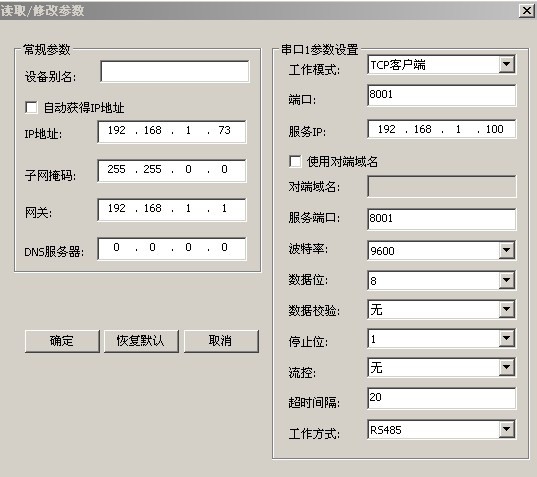Enable 自动获得IP地址 checkbox
Screen dimensions: 537x477
31,108
